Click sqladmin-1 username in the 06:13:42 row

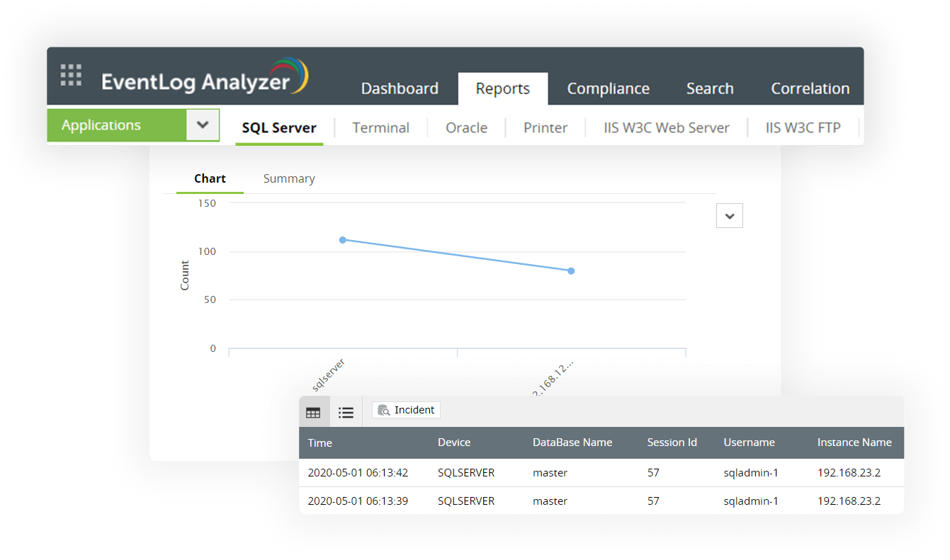[751, 473]
